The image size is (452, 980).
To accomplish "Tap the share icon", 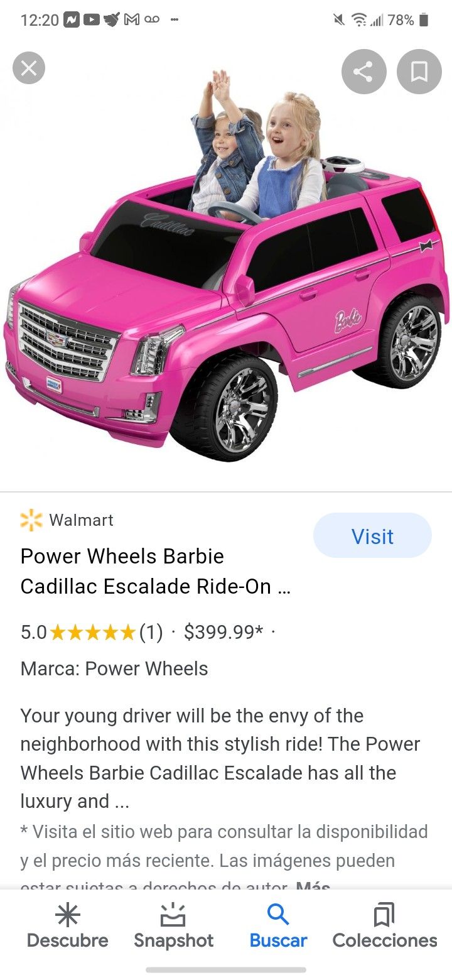I will [x=363, y=72].
